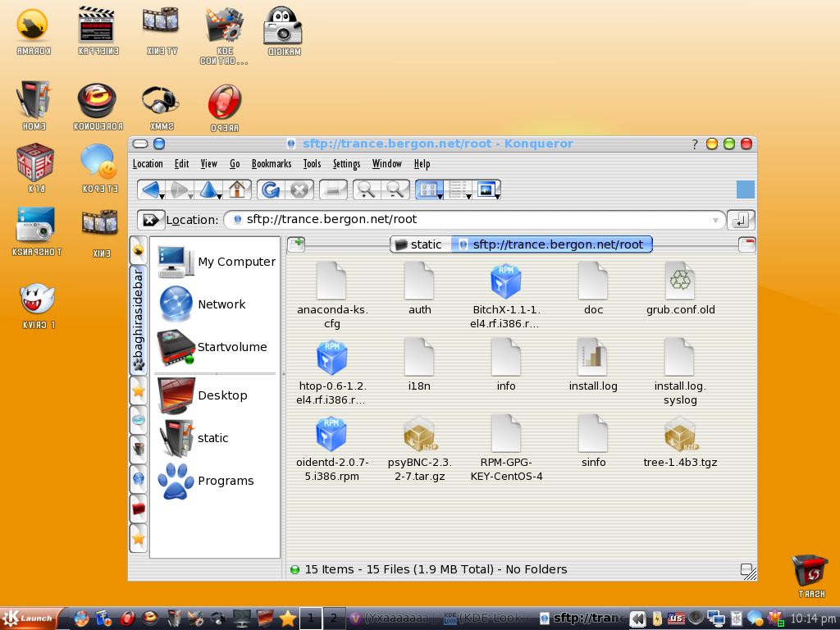Open the Digikam desktop icon
The width and height of the screenshot is (840, 630).
pyautogui.click(x=283, y=31)
